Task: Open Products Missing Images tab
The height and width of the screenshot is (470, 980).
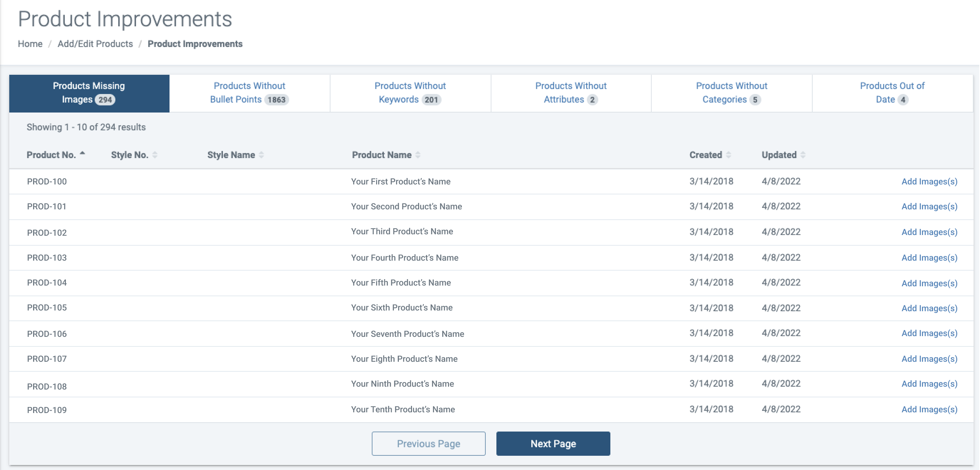Action: click(x=89, y=93)
